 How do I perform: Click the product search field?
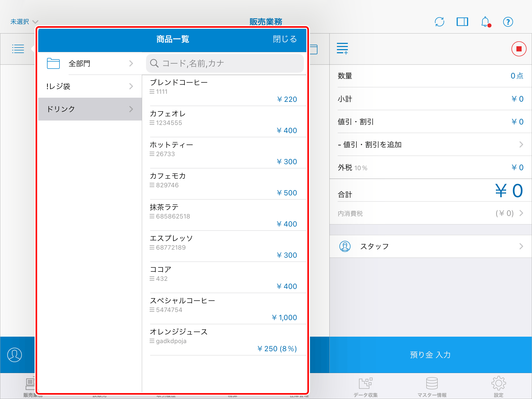point(225,64)
